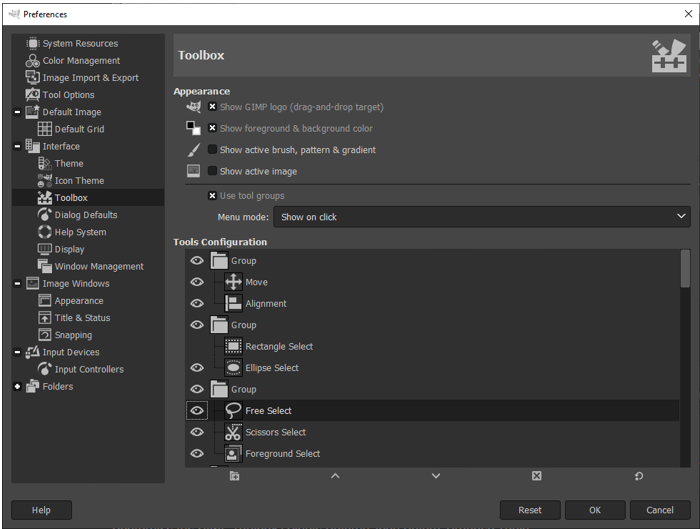The height and width of the screenshot is (529, 700).
Task: Click the Cancel button
Action: [660, 510]
